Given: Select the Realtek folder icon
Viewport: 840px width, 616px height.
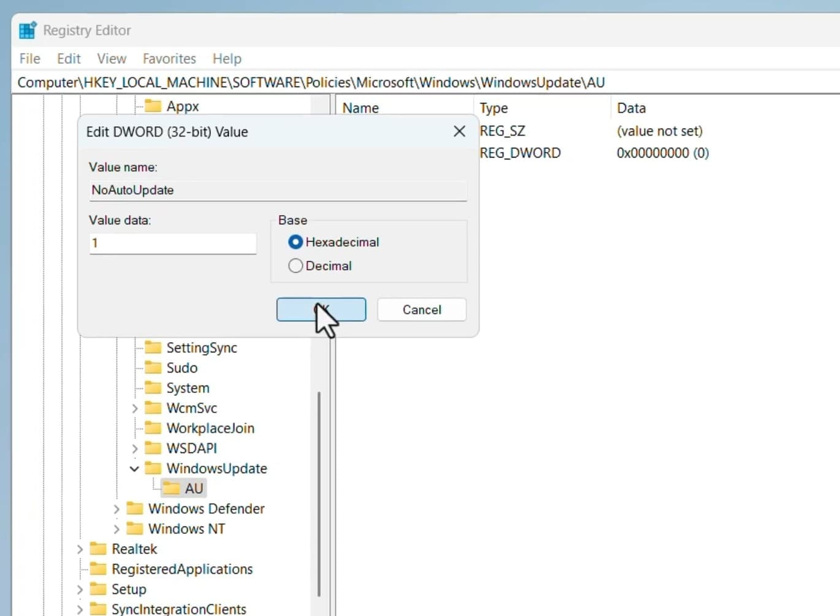Looking at the screenshot, I should 97,549.
